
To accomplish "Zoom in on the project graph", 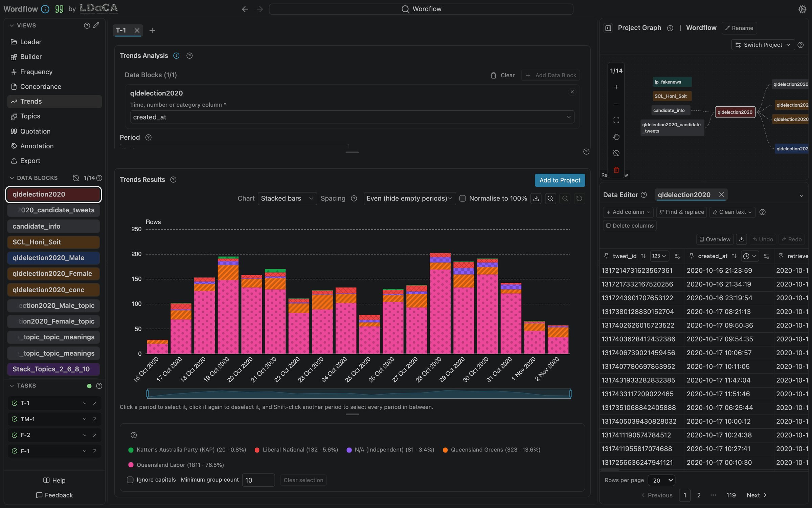I will [616, 87].
